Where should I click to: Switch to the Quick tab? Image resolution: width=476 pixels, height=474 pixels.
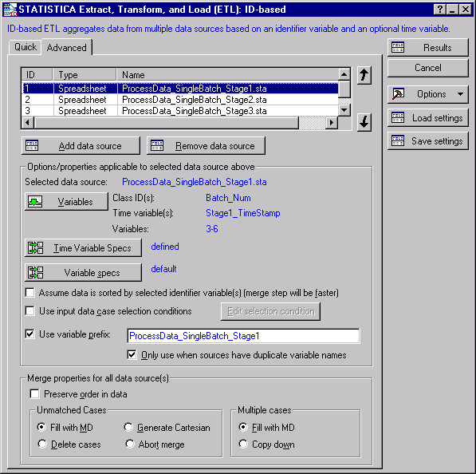coord(26,47)
